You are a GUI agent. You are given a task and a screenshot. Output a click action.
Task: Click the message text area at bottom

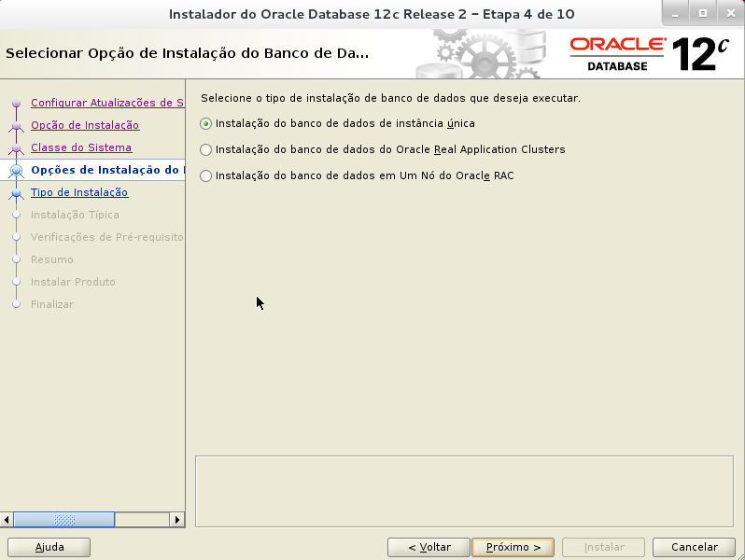464,492
